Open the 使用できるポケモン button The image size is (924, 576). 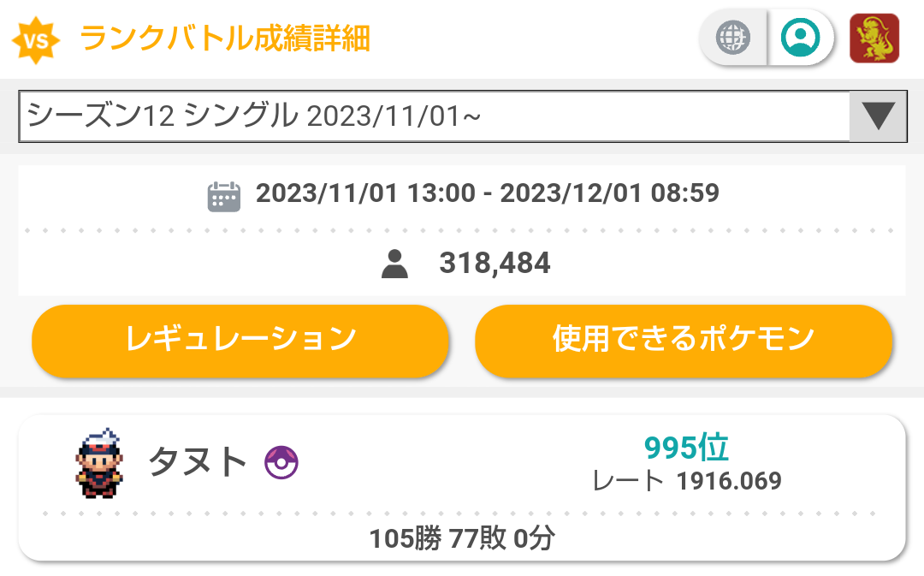pyautogui.click(x=684, y=341)
